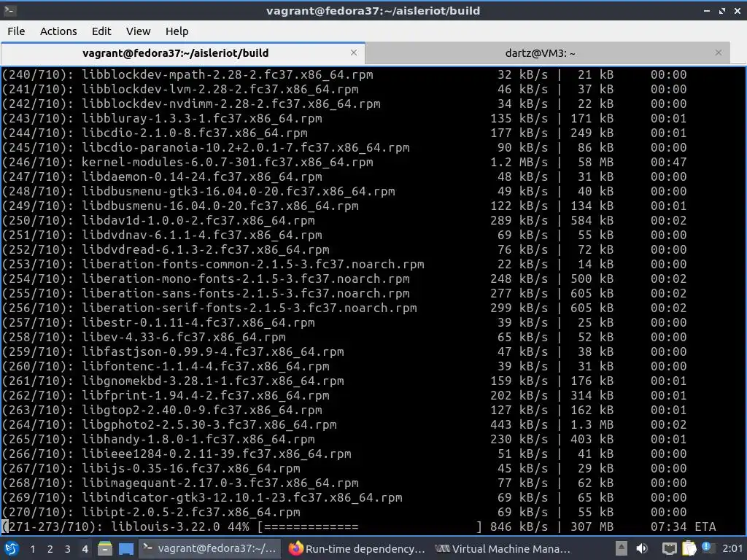
Task: Switch to workspace 2
Action: 50,549
